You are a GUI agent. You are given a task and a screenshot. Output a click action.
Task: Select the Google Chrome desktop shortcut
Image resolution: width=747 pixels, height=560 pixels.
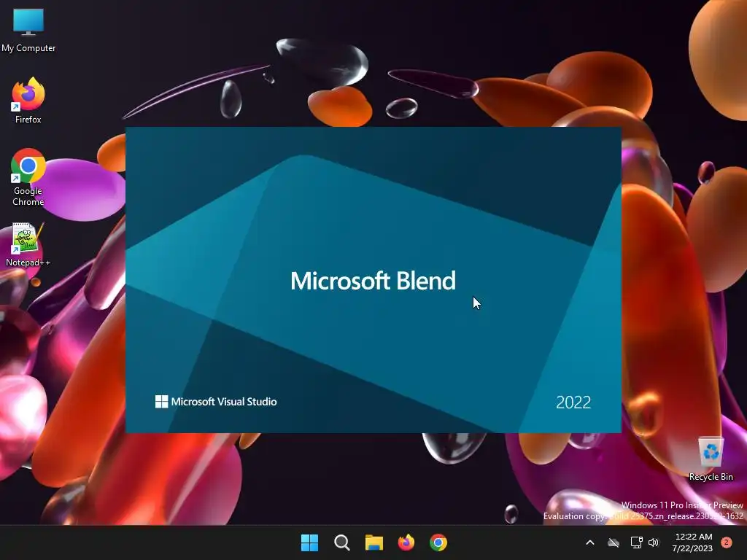point(28,177)
